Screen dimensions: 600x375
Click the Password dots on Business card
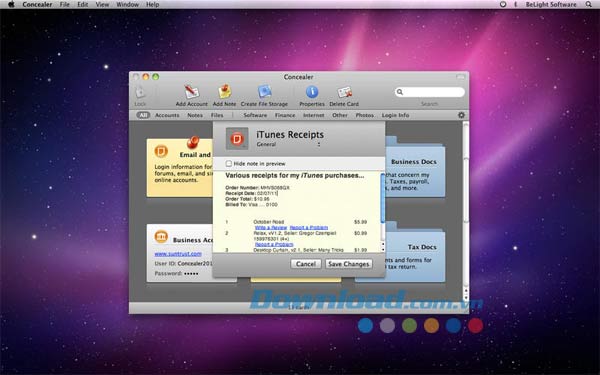point(191,274)
